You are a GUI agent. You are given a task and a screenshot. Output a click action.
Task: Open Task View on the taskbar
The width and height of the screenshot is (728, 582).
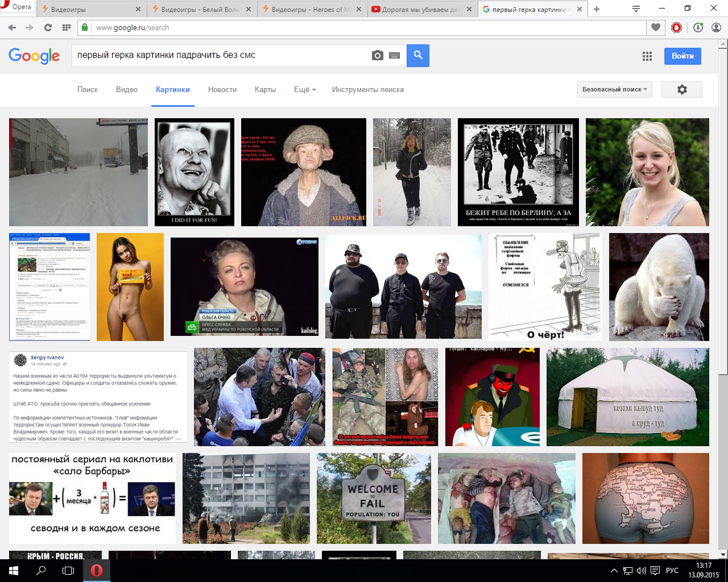[68, 571]
